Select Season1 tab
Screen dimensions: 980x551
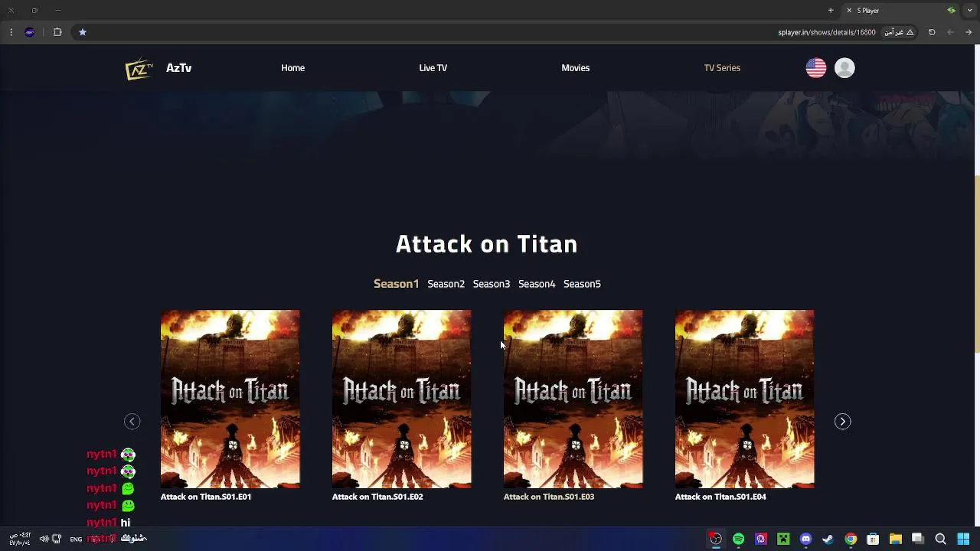[x=396, y=284]
